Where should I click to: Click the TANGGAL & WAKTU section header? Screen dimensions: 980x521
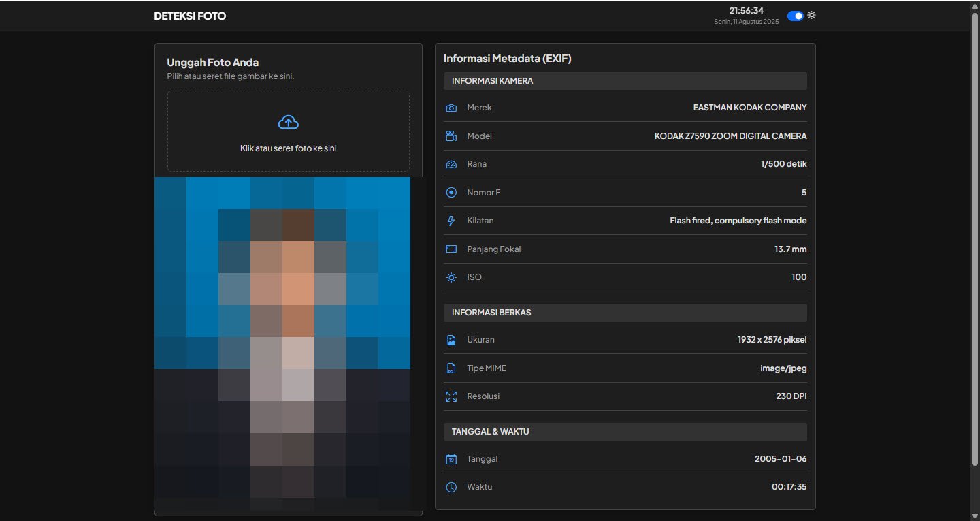625,432
